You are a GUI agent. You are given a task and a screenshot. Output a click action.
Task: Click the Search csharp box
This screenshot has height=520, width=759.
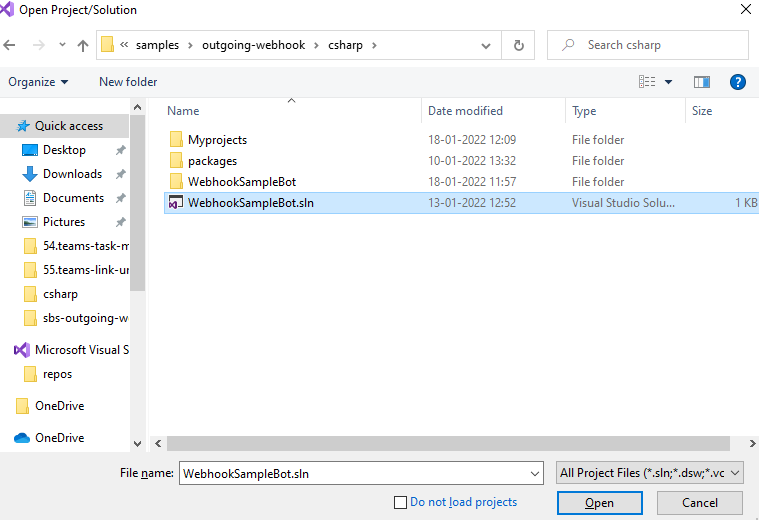pyautogui.click(x=648, y=45)
